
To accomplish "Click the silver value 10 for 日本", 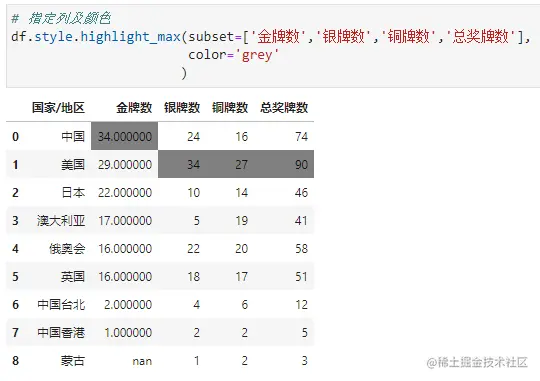I will (x=194, y=192).
